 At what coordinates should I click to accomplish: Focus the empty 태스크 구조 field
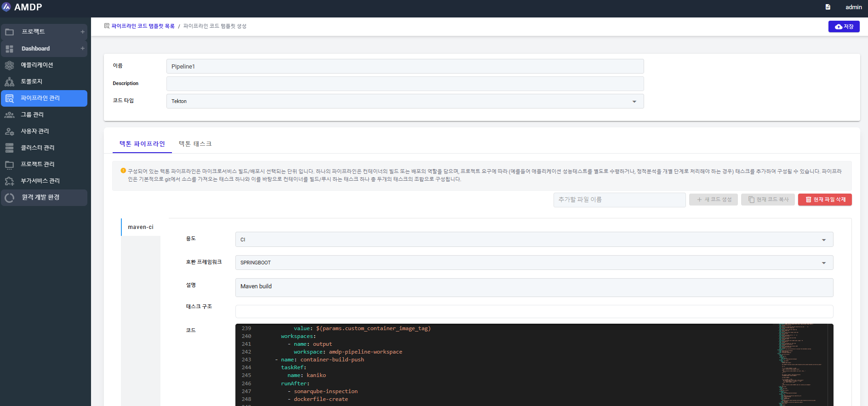tap(534, 311)
